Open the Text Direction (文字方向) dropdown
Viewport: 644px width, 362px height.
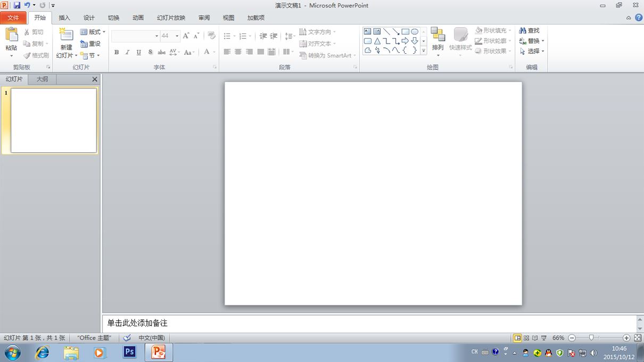click(x=318, y=32)
